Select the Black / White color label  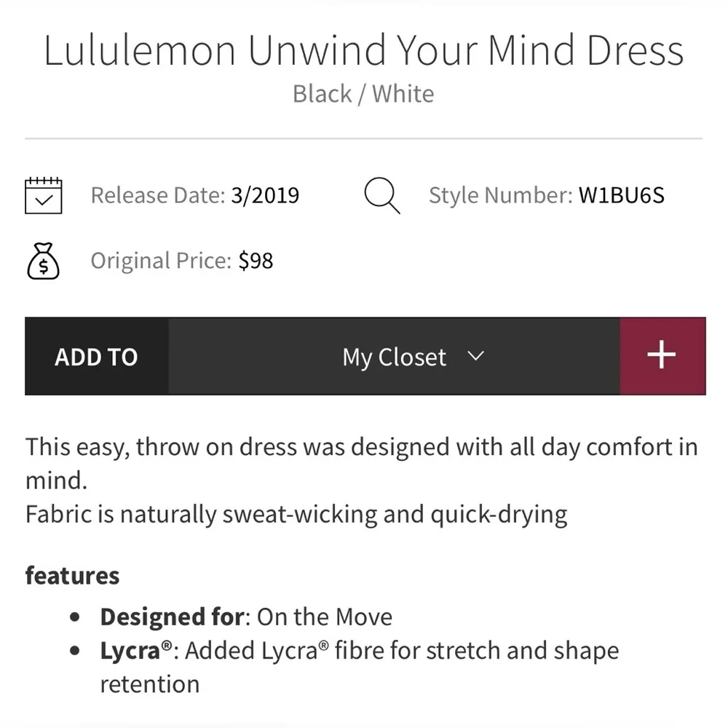coord(363,93)
